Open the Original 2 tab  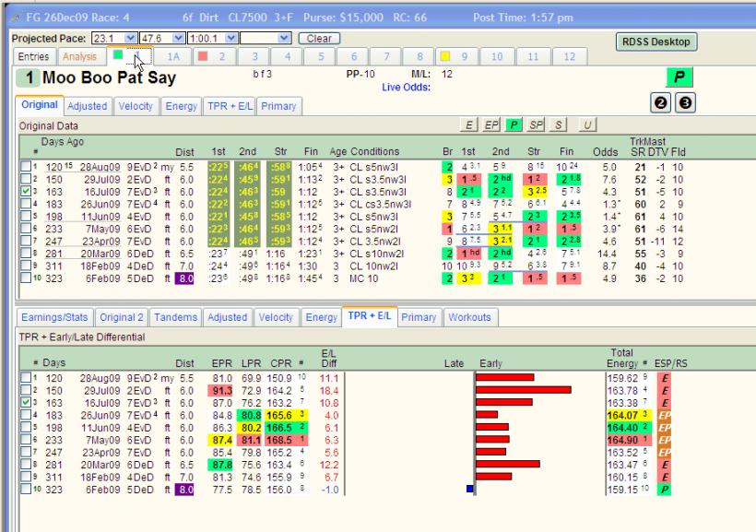tap(122, 317)
